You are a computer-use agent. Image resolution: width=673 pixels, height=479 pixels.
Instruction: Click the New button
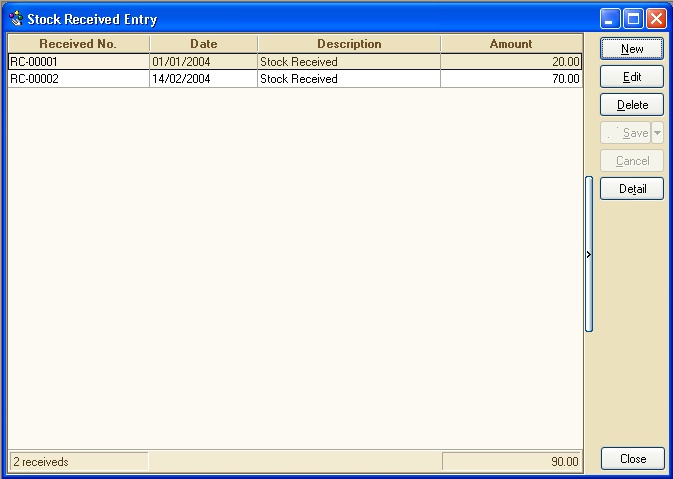click(x=632, y=49)
